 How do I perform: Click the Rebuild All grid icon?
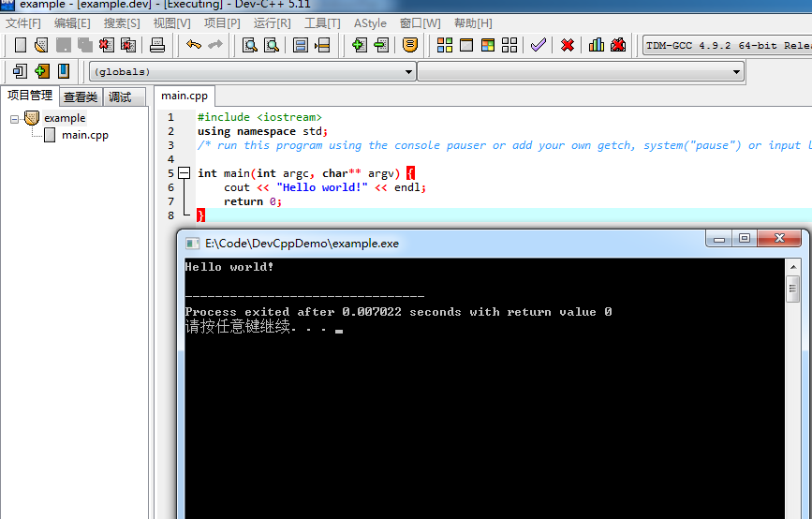pyautogui.click(x=509, y=45)
